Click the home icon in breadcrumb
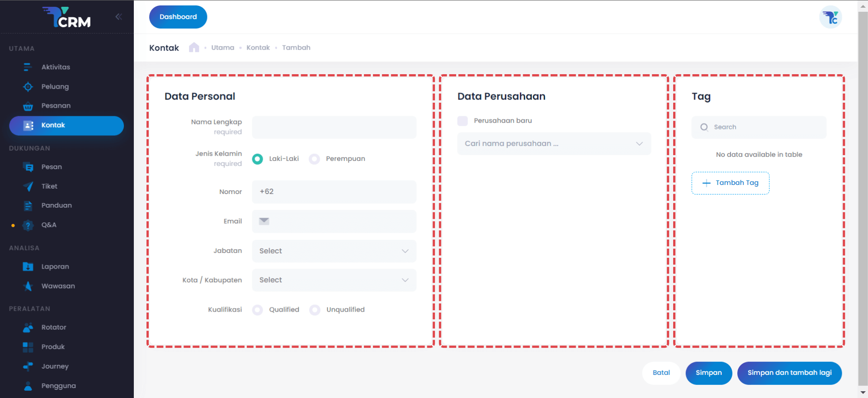This screenshot has height=398, width=868. click(x=194, y=47)
